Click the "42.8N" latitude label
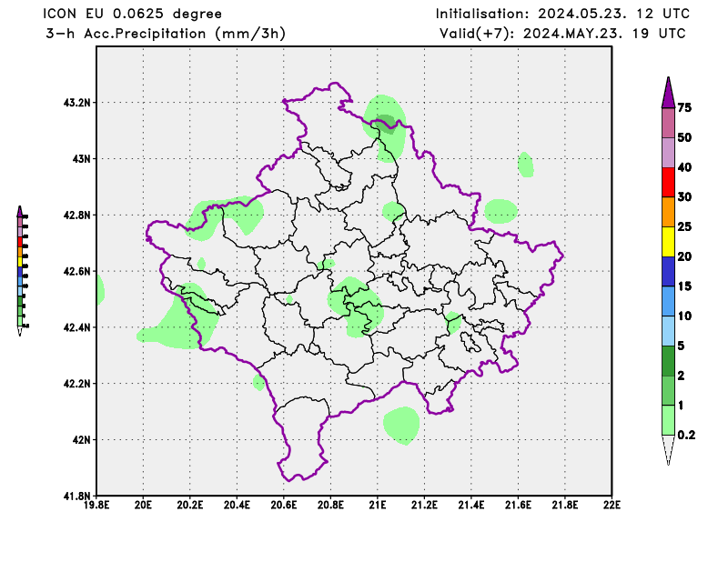This screenshot has height=562, width=728. 77,215
